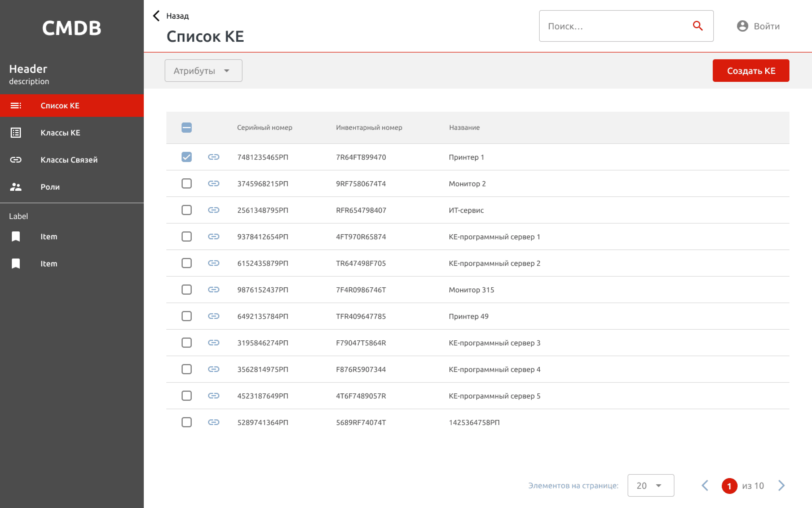Check the box for row 5289741364РП
This screenshot has width=812, height=508.
187,422
